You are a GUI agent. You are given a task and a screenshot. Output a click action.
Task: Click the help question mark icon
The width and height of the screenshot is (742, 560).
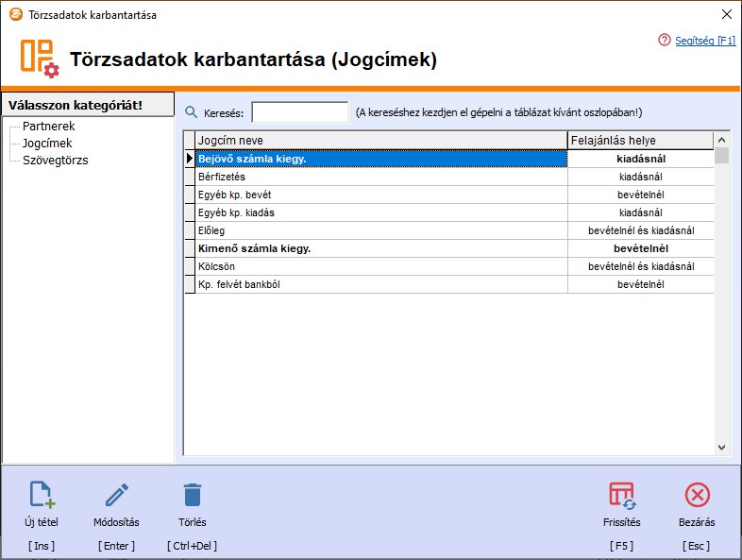pos(664,41)
